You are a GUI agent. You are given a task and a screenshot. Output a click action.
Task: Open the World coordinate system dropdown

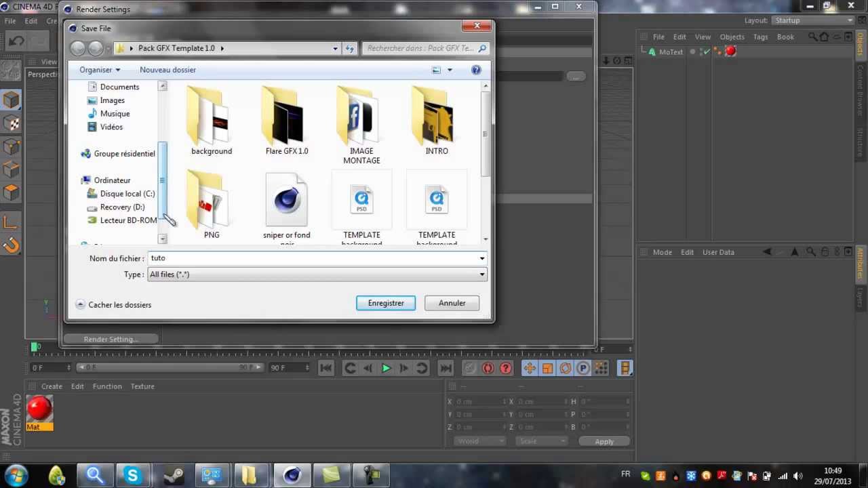coord(481,441)
